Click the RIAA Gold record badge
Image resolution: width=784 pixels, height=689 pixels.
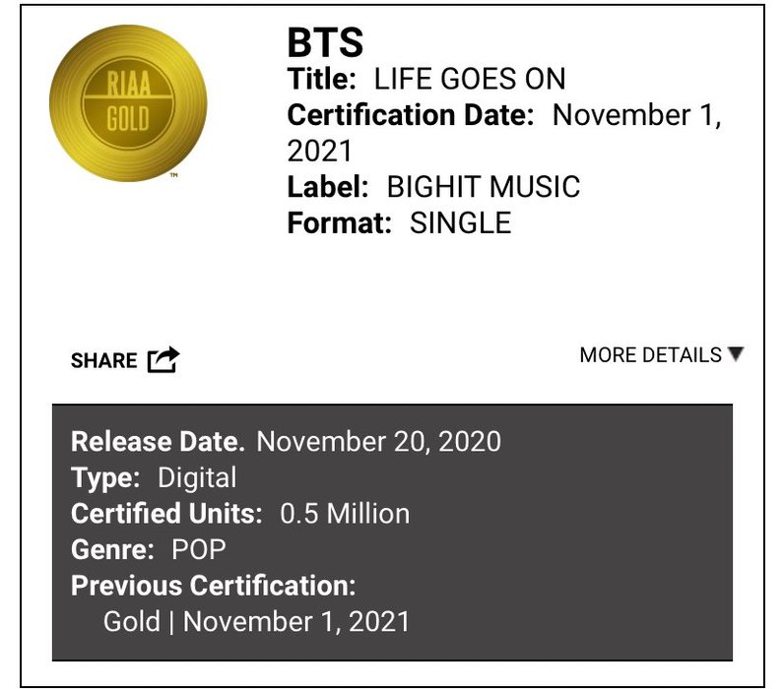127,102
